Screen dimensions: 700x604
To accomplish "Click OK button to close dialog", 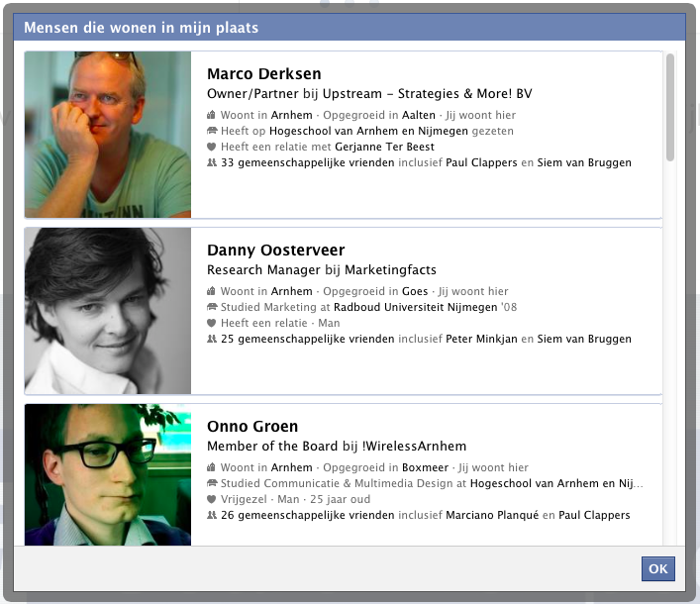I will pyautogui.click(x=657, y=569).
